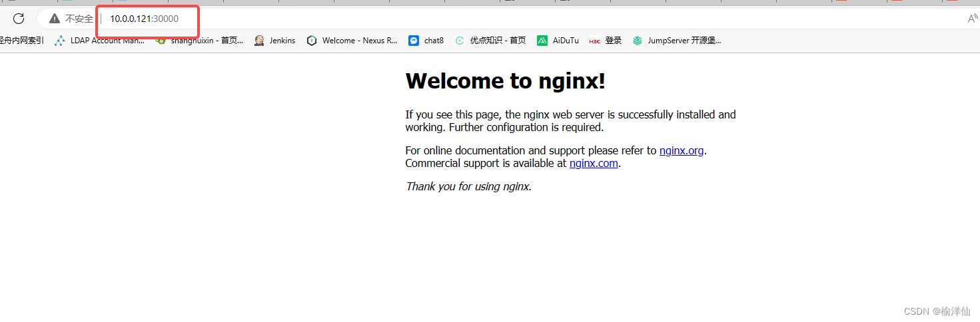Follow the nginx.org documentation link
The image size is (980, 322).
point(682,150)
